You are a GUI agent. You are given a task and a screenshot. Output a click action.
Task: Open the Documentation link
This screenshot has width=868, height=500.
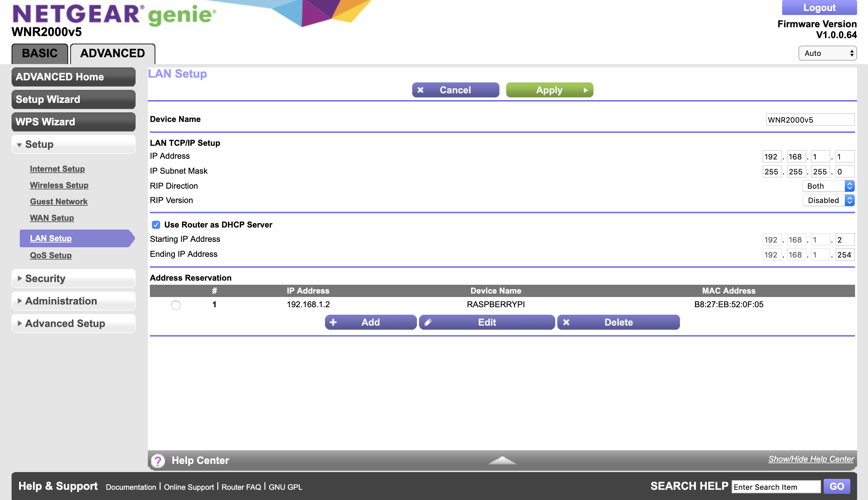(131, 487)
